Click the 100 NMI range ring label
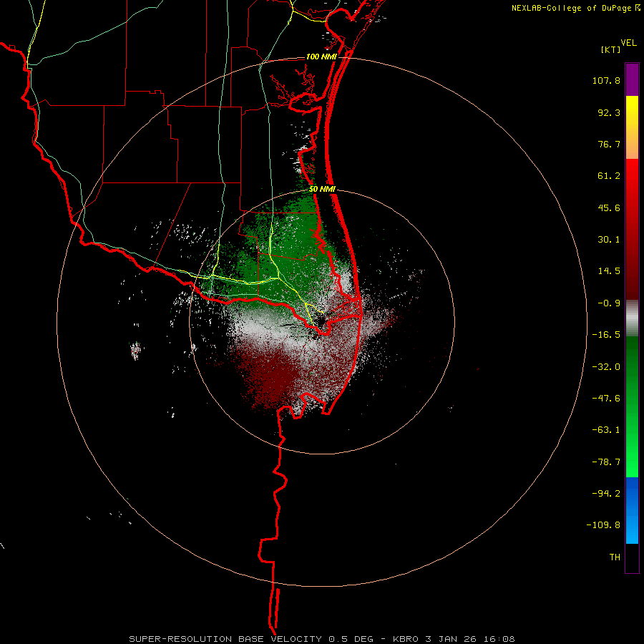The image size is (644, 644). [x=321, y=57]
